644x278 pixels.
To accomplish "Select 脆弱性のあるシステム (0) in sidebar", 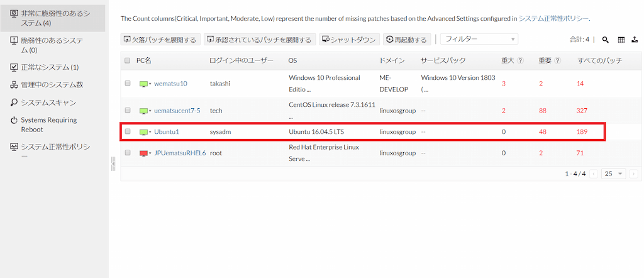I will [x=53, y=45].
